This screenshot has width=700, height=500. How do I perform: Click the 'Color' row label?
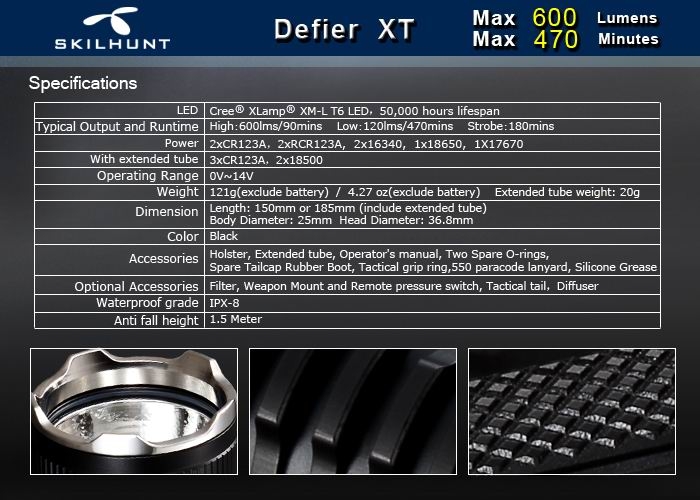coord(183,237)
